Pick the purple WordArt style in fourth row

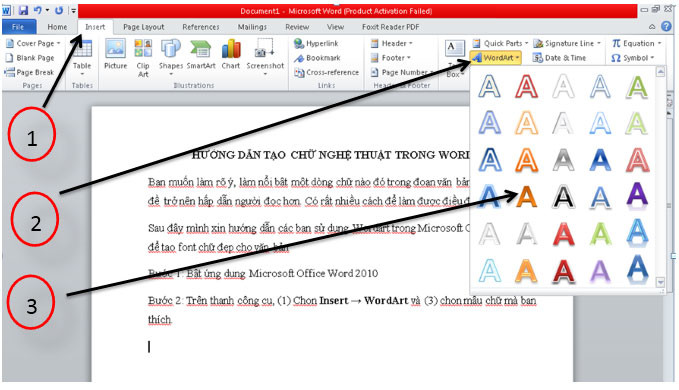click(637, 195)
